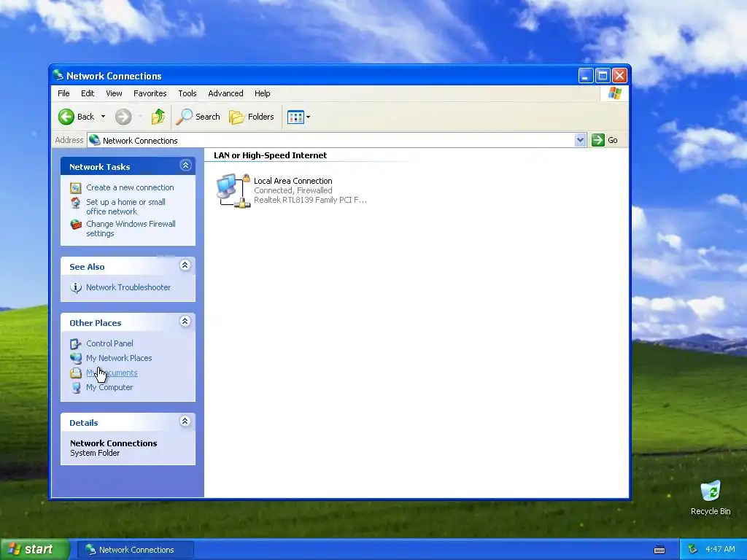Click the Control Panel icon
This screenshot has height=560, width=747.
tap(76, 344)
